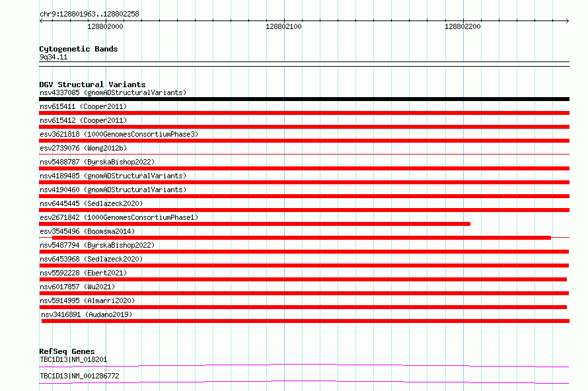Click the red bar under nsv6017857
The width and height of the screenshot is (588, 391).
(304, 293)
